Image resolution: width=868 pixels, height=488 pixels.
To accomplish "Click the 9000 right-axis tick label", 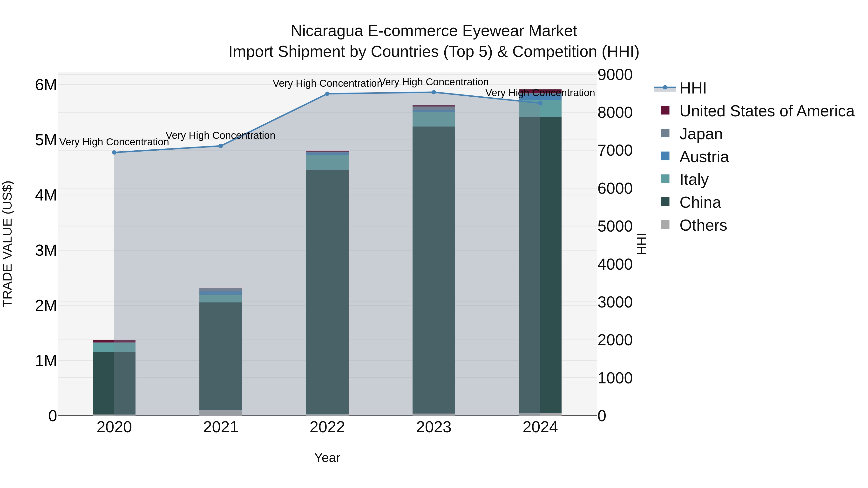I will click(615, 74).
